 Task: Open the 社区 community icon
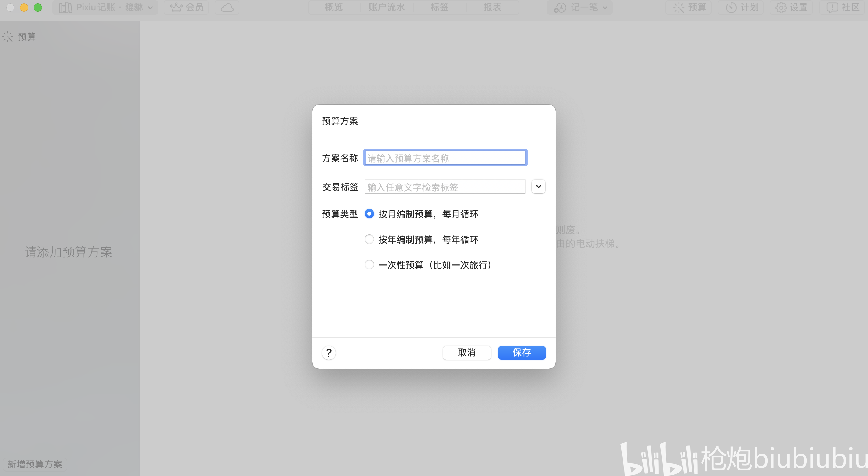pyautogui.click(x=843, y=7)
